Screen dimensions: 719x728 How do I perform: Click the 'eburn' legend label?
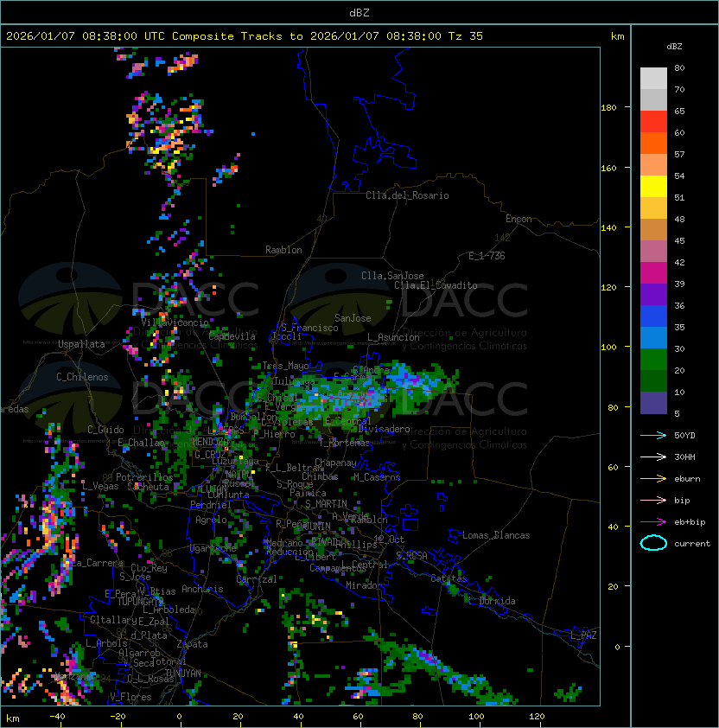coord(687,479)
